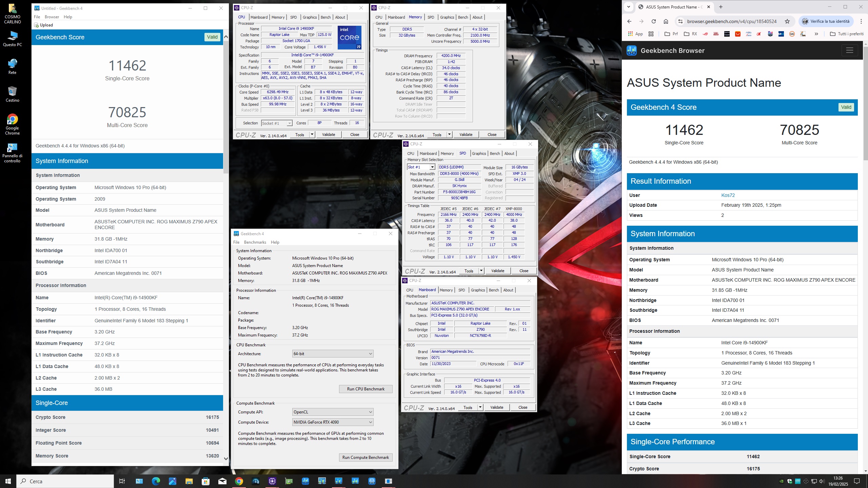Click the CPU-Z chip icon in taskbar

[x=272, y=481]
